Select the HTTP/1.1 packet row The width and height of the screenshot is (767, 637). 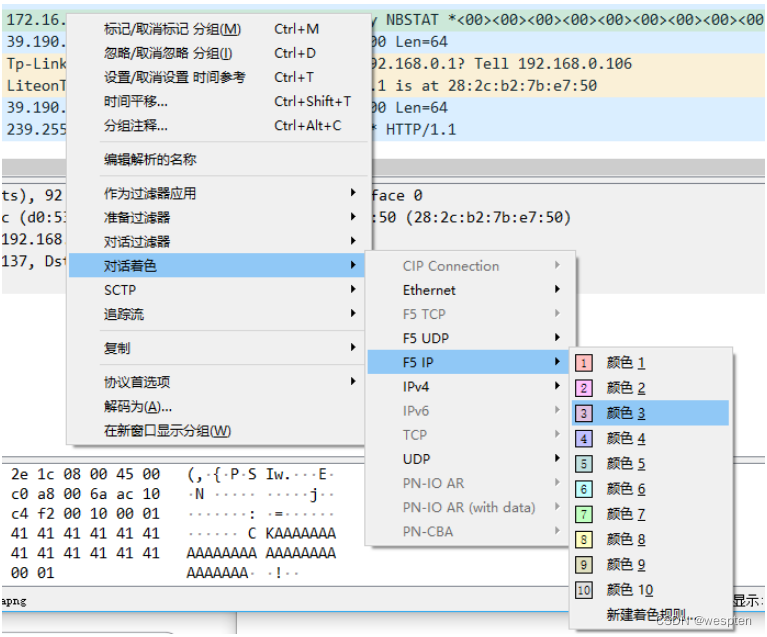coord(567,130)
